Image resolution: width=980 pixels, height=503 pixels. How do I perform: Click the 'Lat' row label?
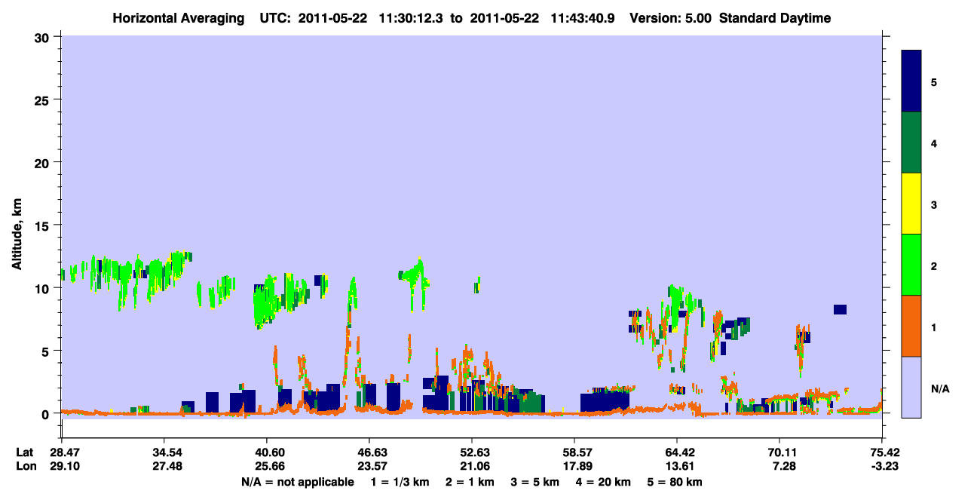coord(24,452)
